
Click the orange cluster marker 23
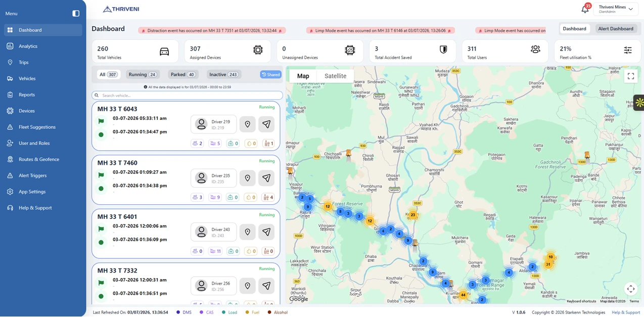point(413,215)
